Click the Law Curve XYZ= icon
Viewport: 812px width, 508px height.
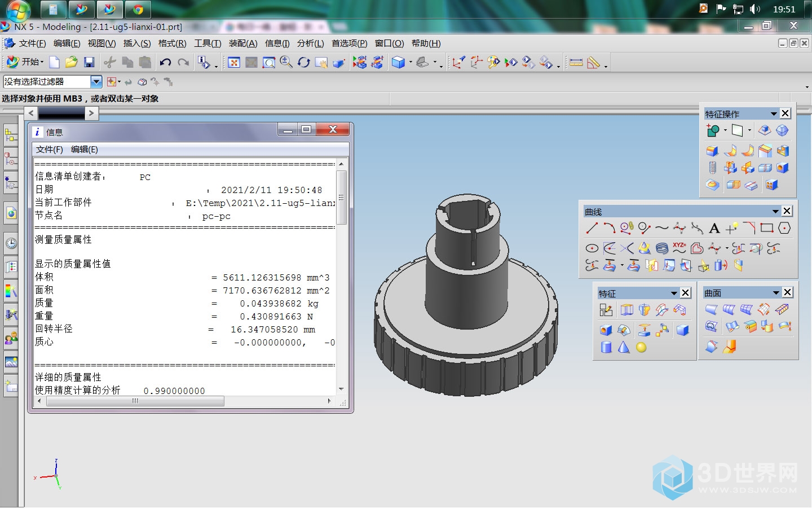pyautogui.click(x=679, y=248)
